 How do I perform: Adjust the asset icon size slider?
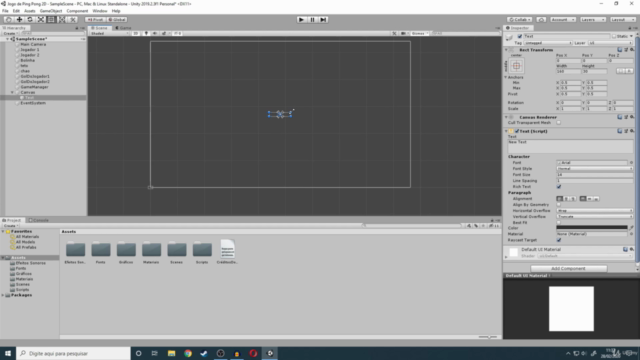click(489, 337)
